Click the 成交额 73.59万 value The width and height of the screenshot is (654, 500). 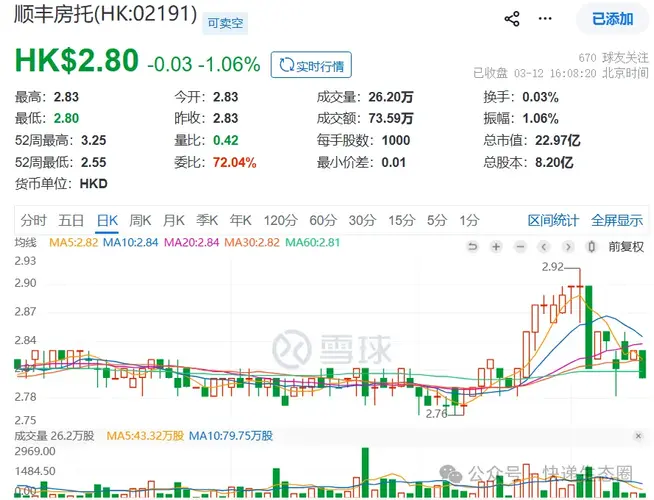click(x=391, y=118)
